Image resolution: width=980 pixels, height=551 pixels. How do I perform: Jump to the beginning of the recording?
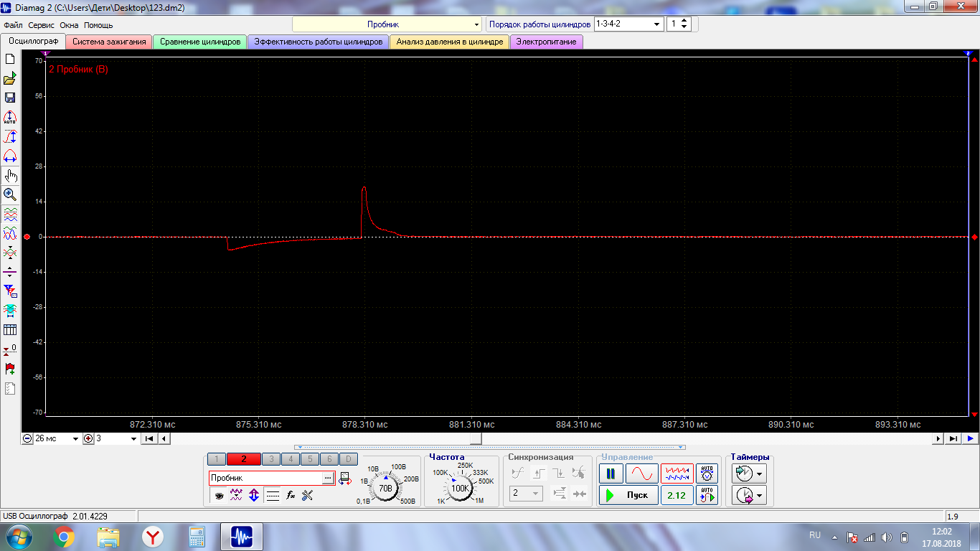pyautogui.click(x=149, y=438)
